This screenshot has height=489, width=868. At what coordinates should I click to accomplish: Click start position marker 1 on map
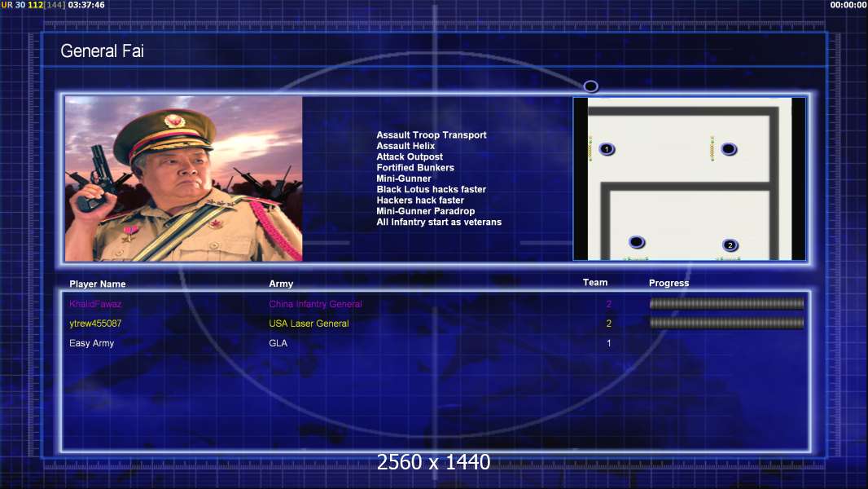coord(607,149)
